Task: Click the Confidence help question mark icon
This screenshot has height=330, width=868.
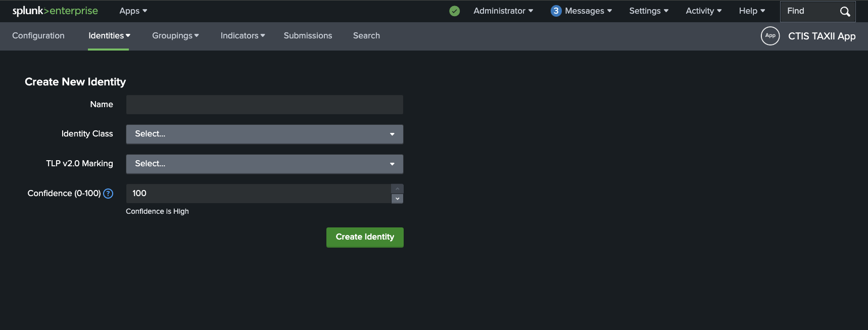Action: tap(108, 194)
